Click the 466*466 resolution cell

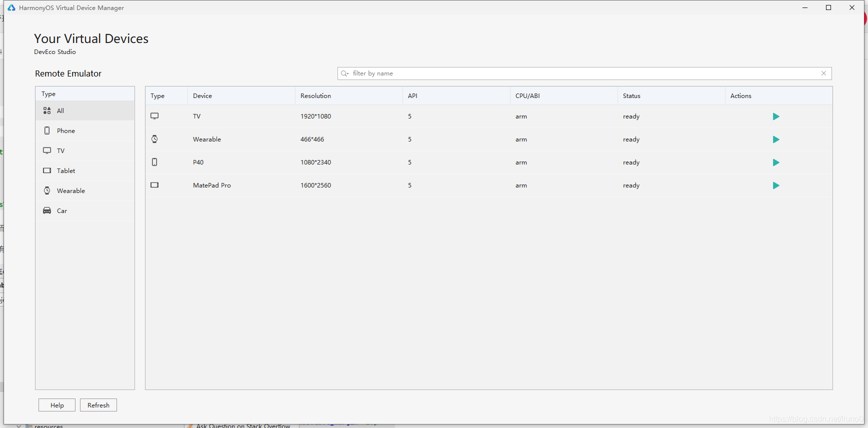point(312,139)
